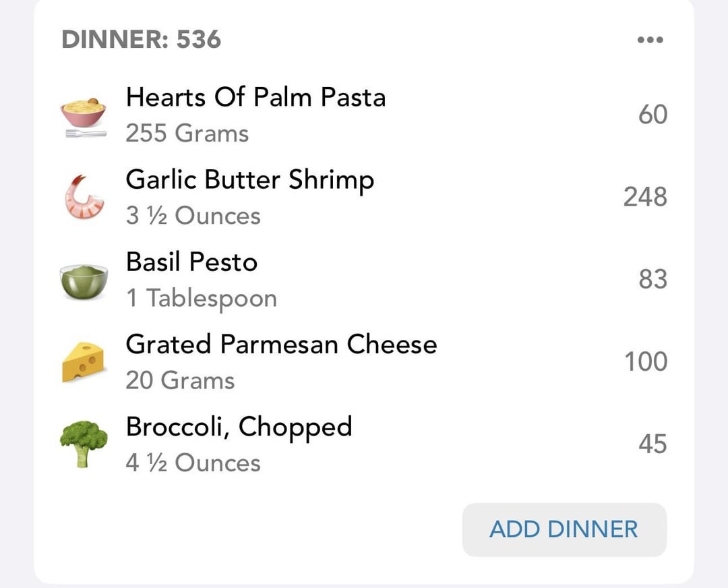Click the ADD DINNER button
The height and width of the screenshot is (588, 728).
click(x=564, y=529)
